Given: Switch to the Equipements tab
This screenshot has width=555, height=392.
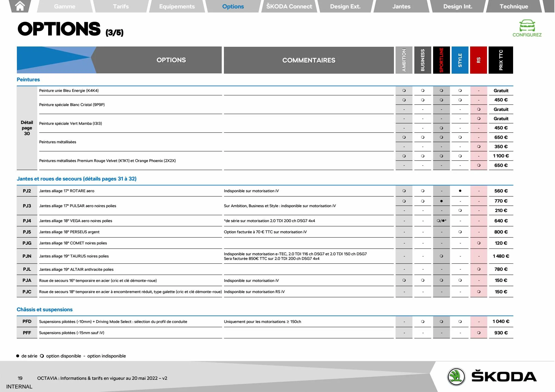Looking at the screenshot, I should [x=177, y=6].
